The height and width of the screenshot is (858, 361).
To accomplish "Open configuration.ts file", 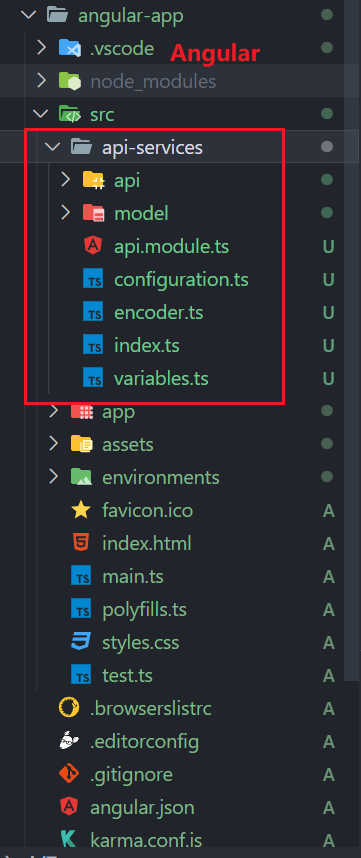I will pyautogui.click(x=180, y=280).
